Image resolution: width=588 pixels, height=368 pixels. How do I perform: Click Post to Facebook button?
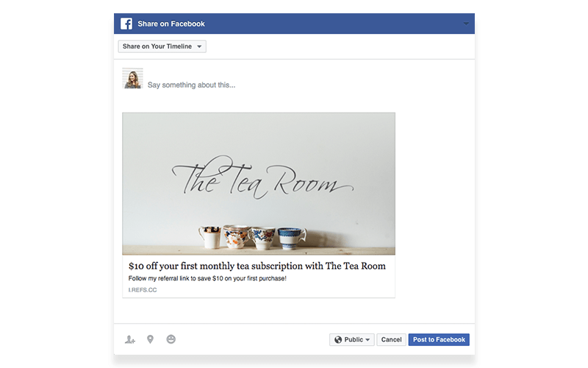[439, 340]
